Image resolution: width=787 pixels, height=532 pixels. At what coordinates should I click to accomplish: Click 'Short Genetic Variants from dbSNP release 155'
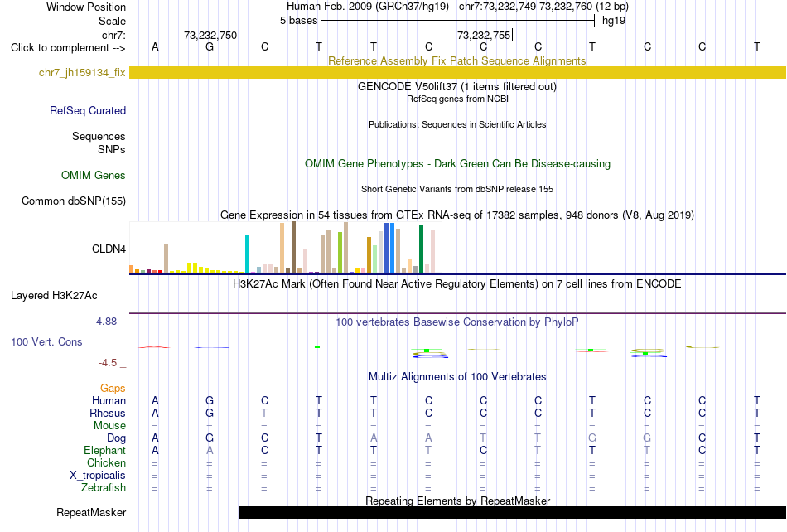[x=457, y=189]
